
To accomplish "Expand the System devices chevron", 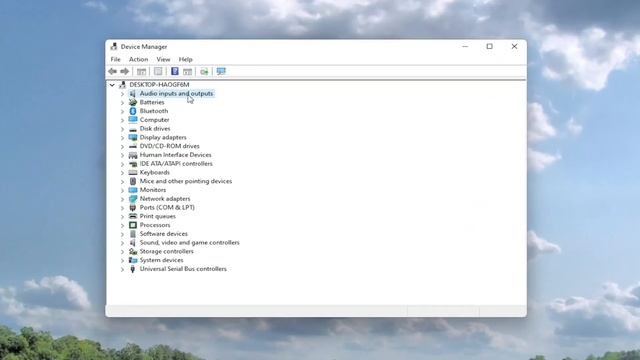I will (122, 260).
